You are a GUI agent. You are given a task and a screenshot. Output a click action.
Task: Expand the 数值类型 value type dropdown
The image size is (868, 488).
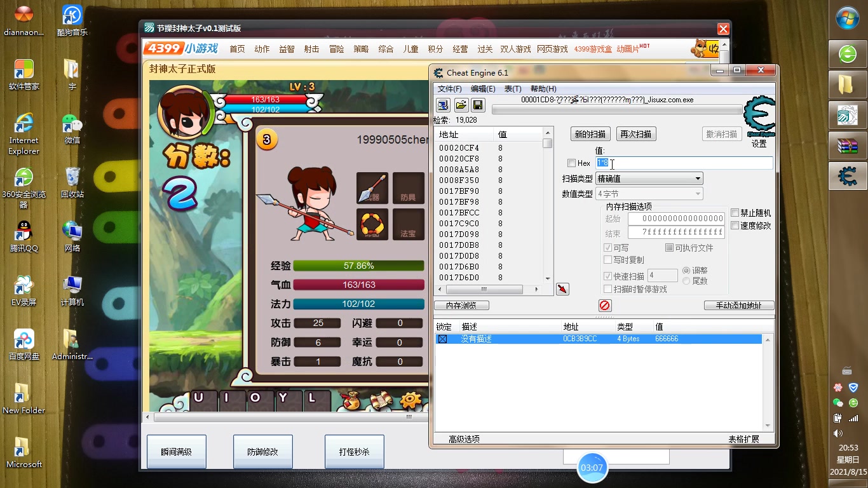tap(649, 194)
